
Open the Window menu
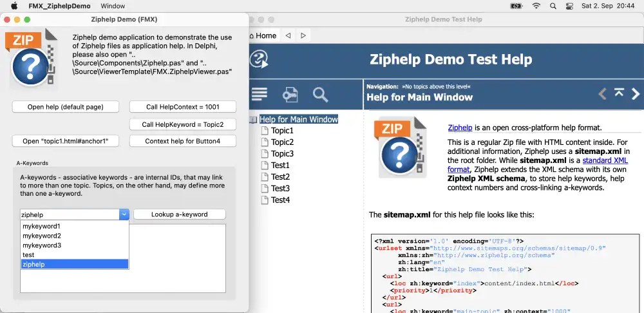pos(113,6)
